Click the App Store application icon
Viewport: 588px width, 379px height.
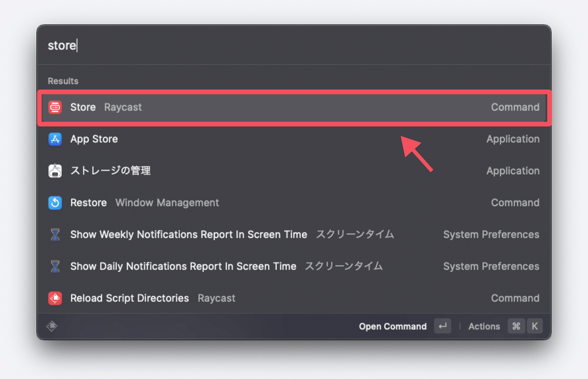(x=55, y=139)
